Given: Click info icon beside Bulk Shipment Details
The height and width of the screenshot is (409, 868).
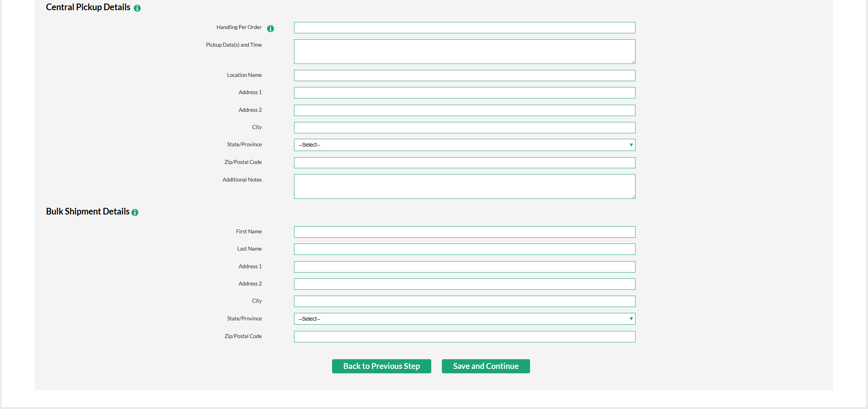Looking at the screenshot, I should click(135, 213).
